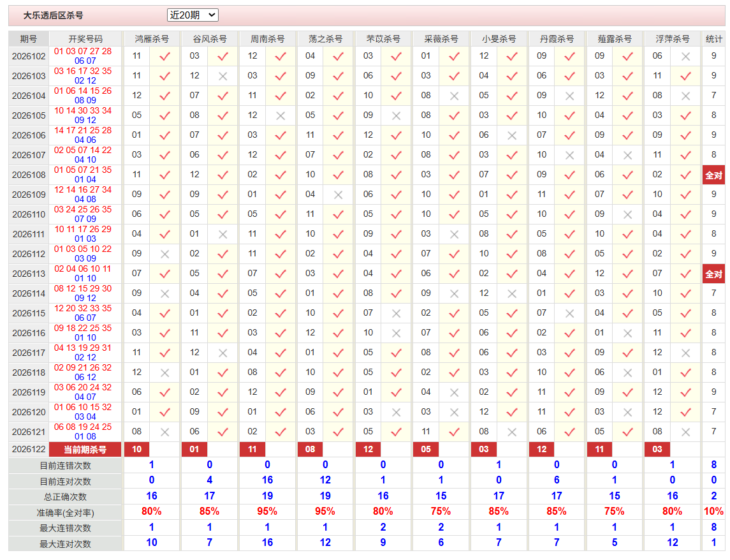
Task: Click the 开奖号码 column header
Action: 85,39
